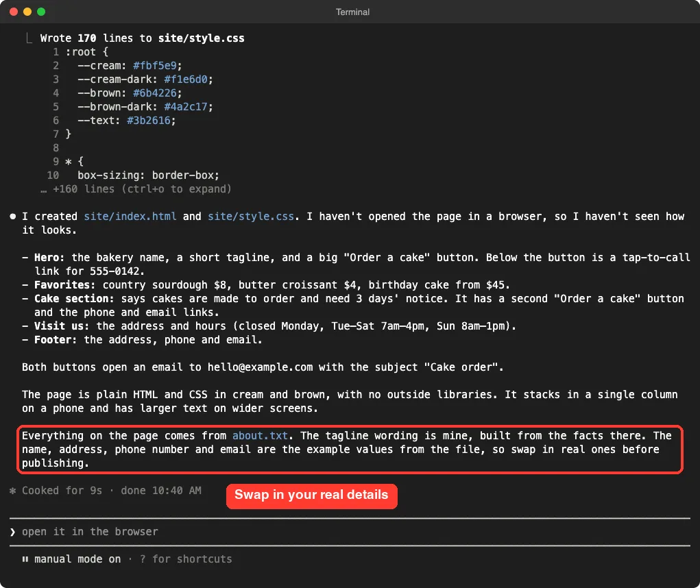Click the #f1e6d0 cream-dark color value
700x588 pixels.
click(186, 79)
